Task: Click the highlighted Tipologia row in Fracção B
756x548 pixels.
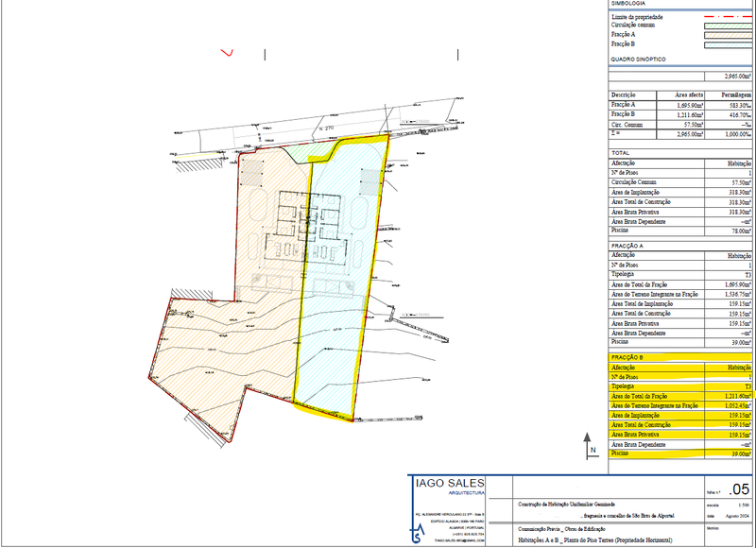Action: (680, 387)
